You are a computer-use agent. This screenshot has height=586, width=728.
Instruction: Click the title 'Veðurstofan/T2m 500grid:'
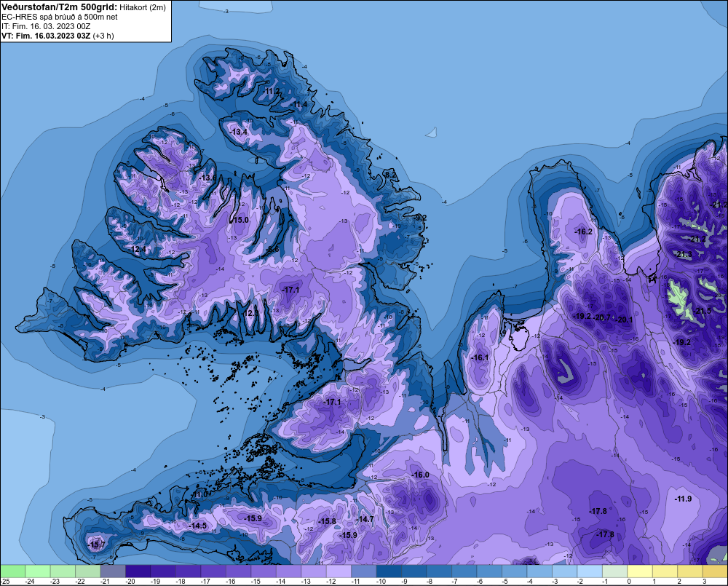[x=59, y=7]
